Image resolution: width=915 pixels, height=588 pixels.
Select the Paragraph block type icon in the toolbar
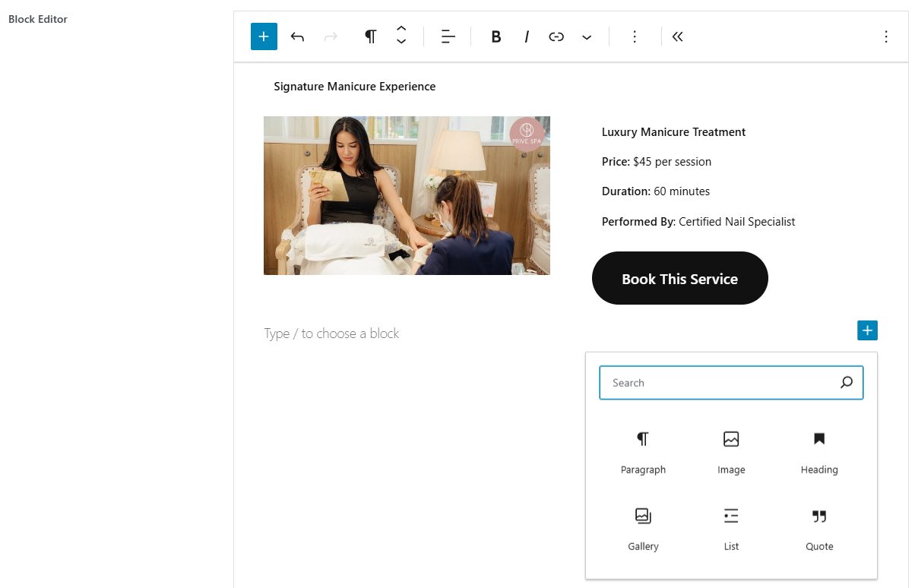point(370,36)
